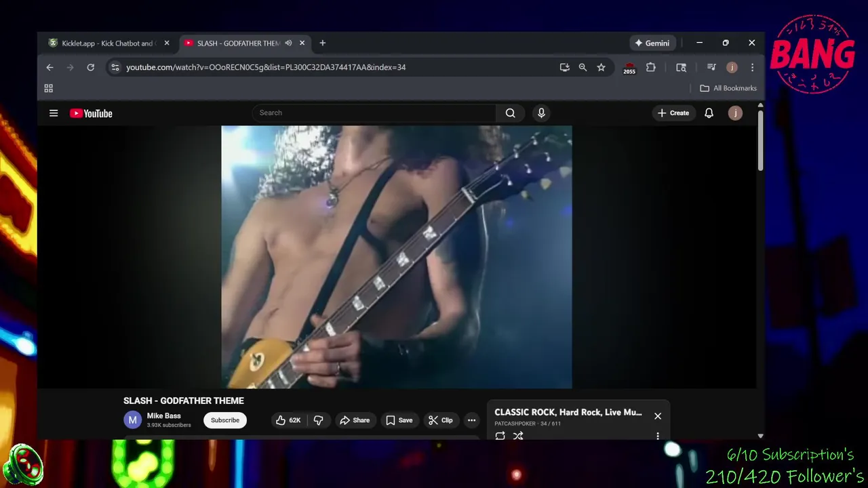Open the Chrome profile avatar
The width and height of the screenshot is (868, 488).
click(x=732, y=67)
